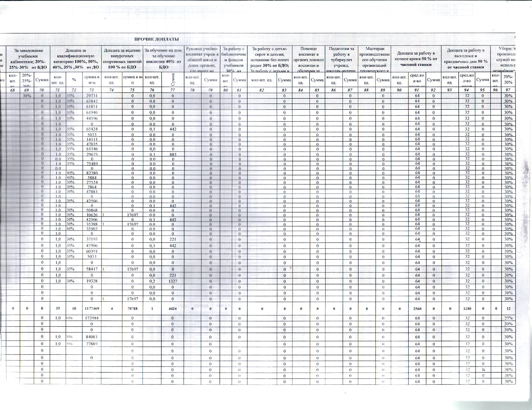Click the cell with value 35903
The height and width of the screenshot is (410, 532).
[92, 229]
